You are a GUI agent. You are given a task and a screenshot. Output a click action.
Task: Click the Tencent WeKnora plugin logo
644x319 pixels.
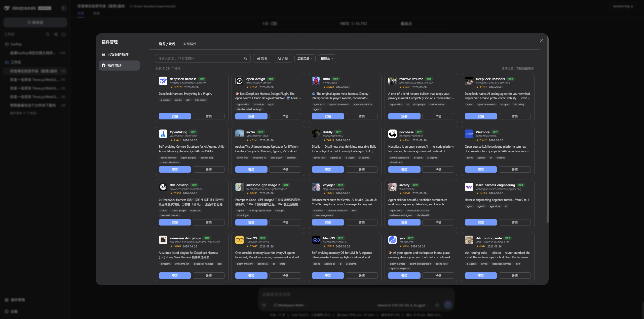click(469, 134)
